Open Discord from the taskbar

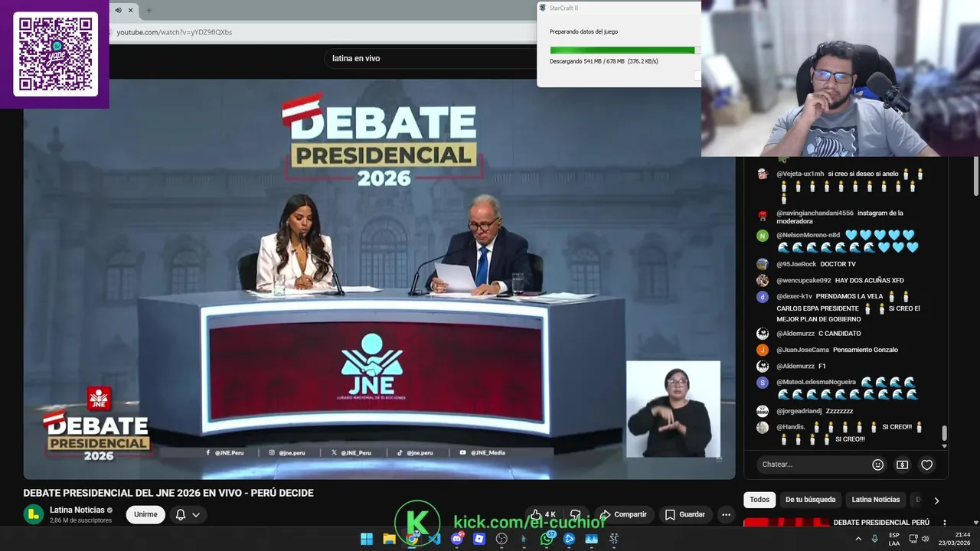pos(457,539)
